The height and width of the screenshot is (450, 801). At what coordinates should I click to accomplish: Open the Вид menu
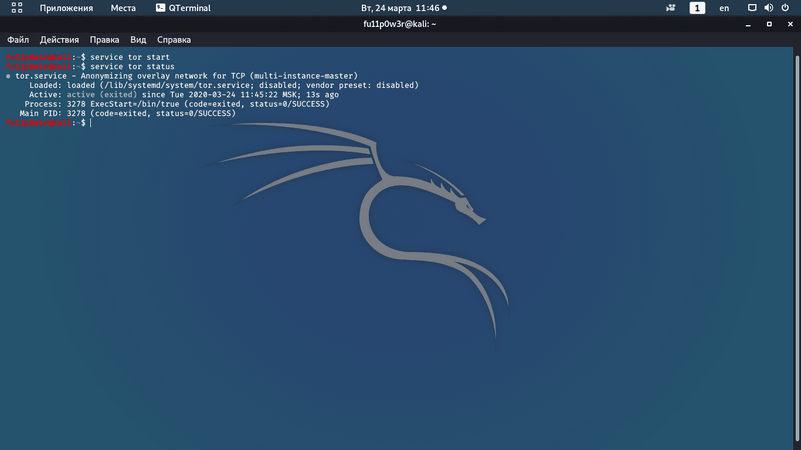pos(138,40)
